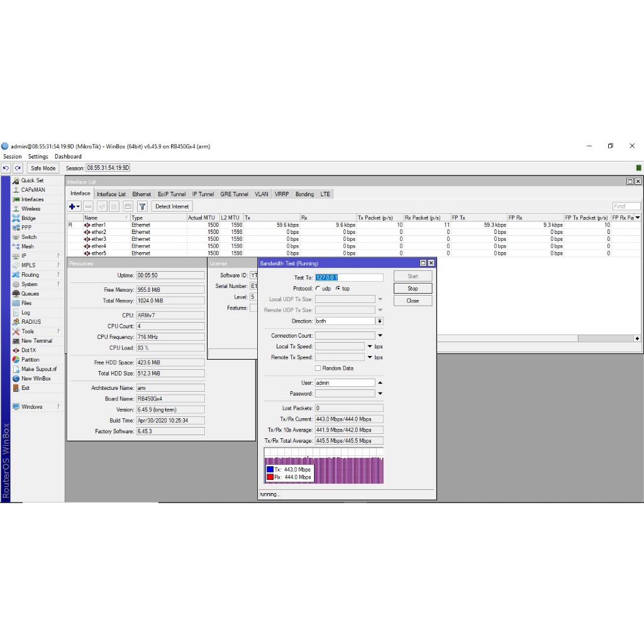
Task: Select the udp protocol radio button
Action: [318, 289]
